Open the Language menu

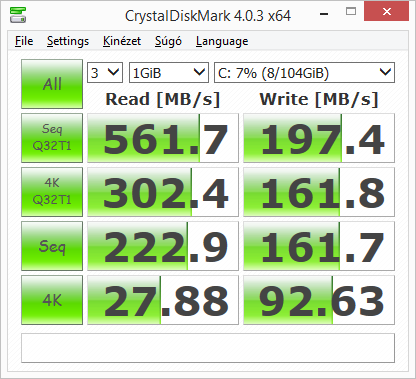pyautogui.click(x=222, y=41)
